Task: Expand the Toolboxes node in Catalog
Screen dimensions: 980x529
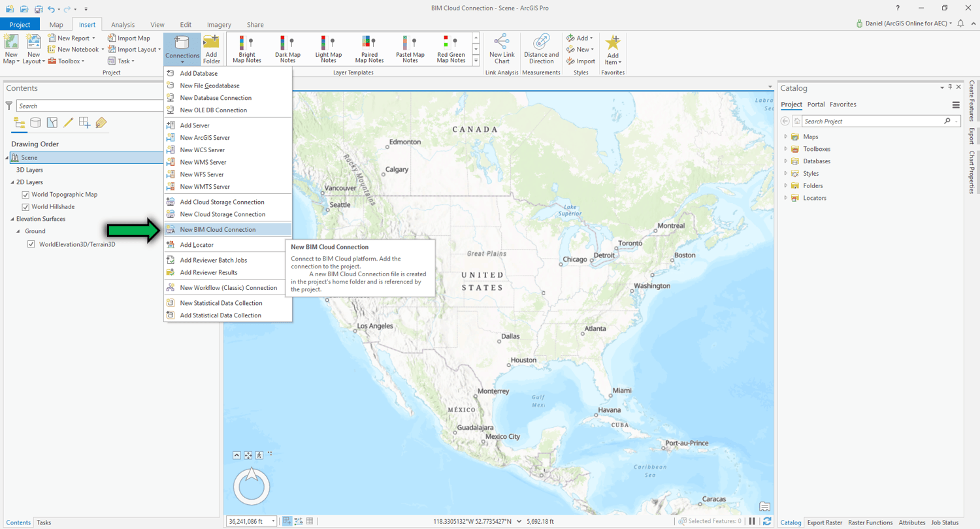Action: click(786, 149)
